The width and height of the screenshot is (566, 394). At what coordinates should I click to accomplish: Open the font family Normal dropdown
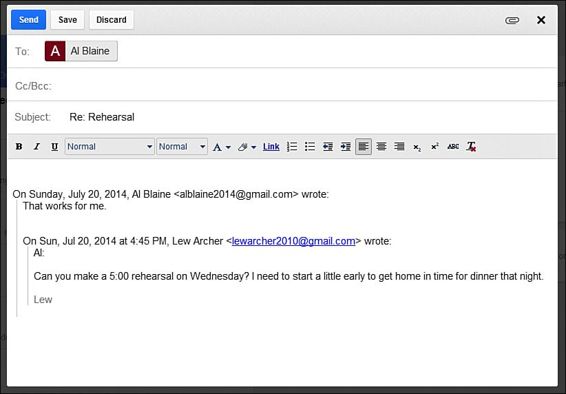click(x=110, y=146)
